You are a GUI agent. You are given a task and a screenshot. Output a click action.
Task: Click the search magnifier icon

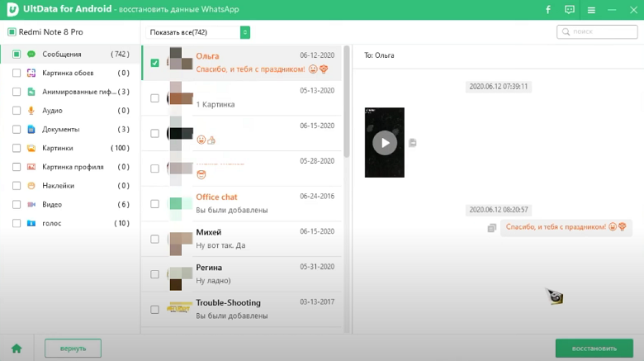tap(566, 31)
